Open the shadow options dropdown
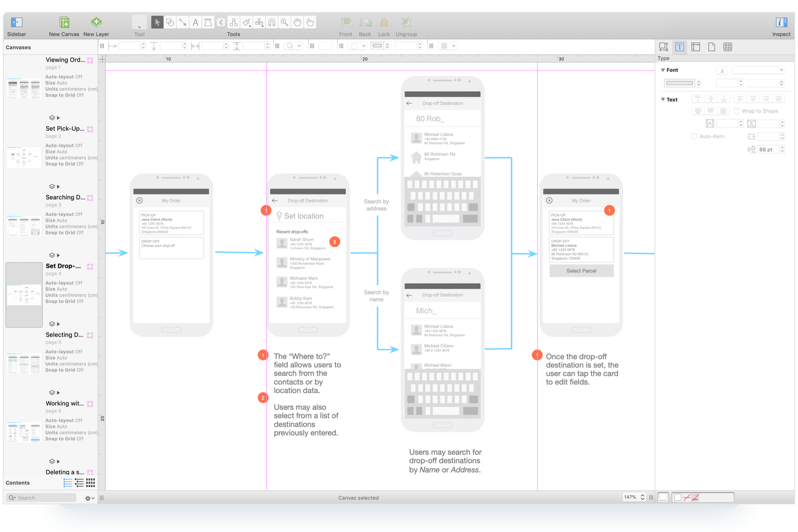 [x=293, y=46]
